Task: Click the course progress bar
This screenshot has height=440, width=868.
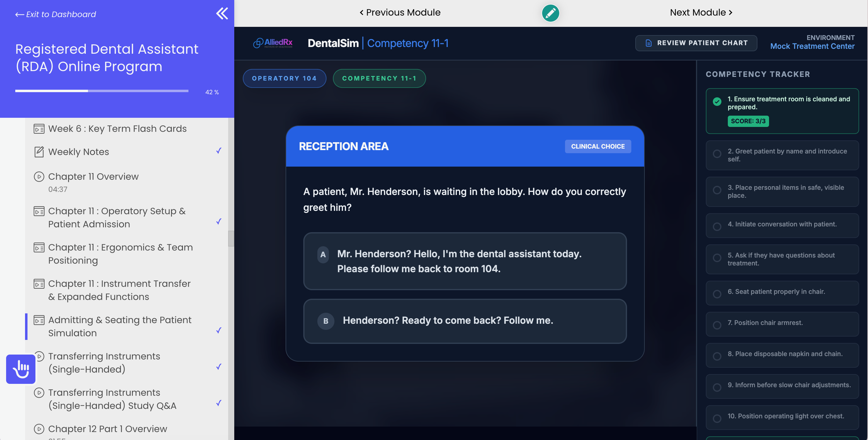Action: (101, 91)
